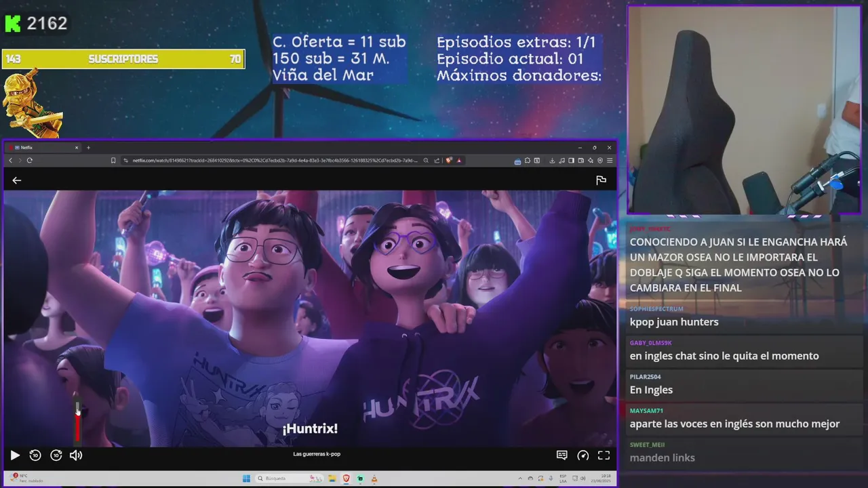Click the 'Viña del Mar' overlay text

pyautogui.click(x=323, y=75)
